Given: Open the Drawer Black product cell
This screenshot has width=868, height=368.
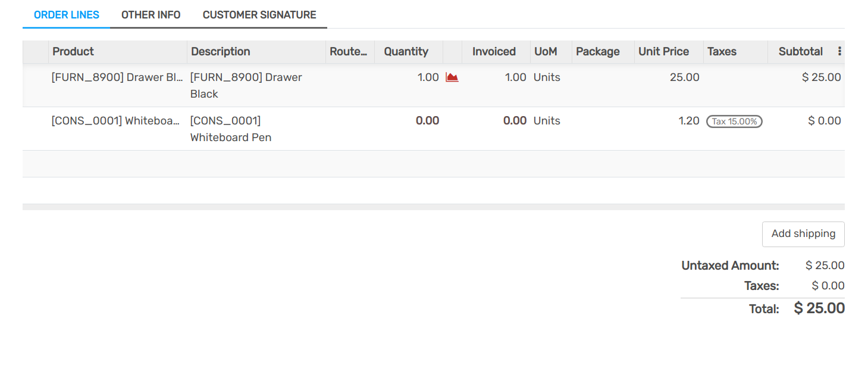Looking at the screenshot, I should [117, 77].
